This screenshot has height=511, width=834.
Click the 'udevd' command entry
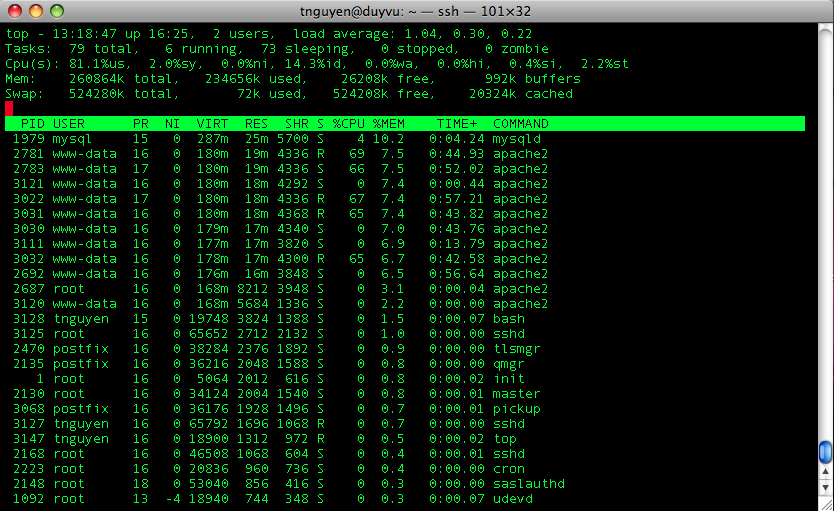click(x=513, y=499)
